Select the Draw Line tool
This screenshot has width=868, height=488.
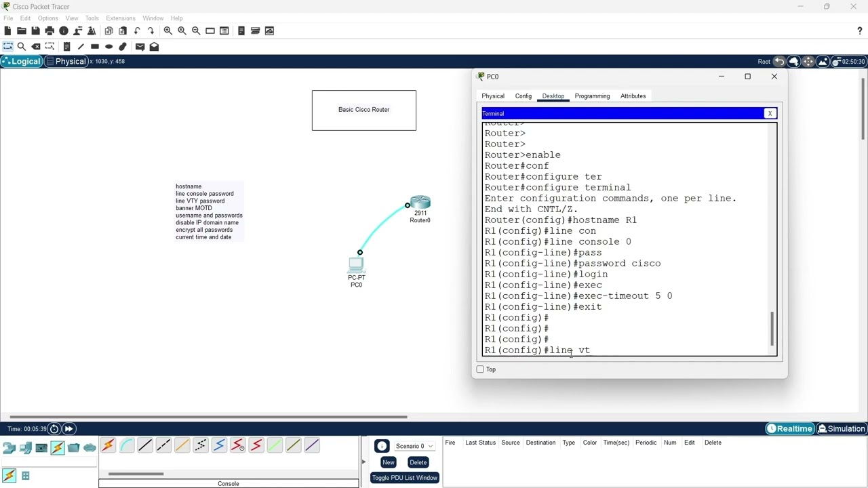81,47
